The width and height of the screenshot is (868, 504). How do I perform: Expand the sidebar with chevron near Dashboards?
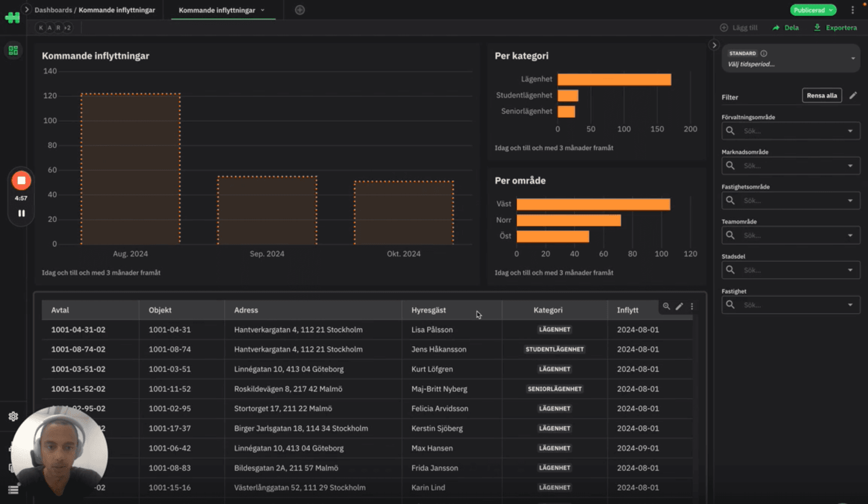point(27,10)
